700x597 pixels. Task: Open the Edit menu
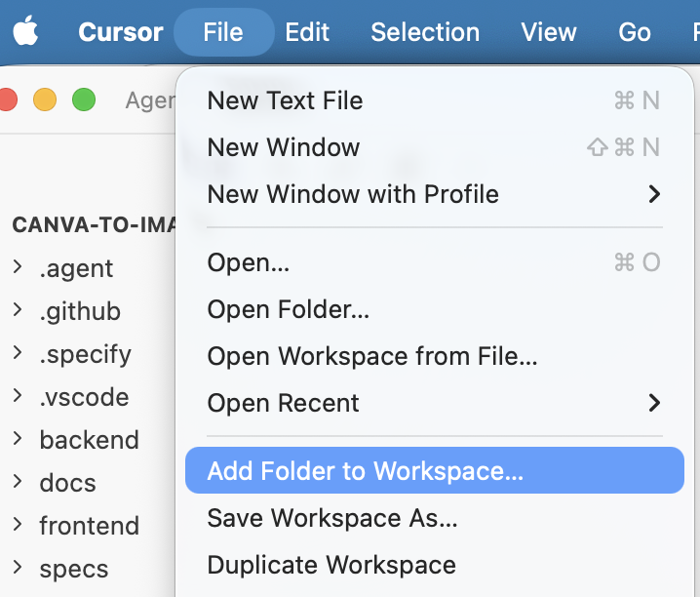coord(307,32)
